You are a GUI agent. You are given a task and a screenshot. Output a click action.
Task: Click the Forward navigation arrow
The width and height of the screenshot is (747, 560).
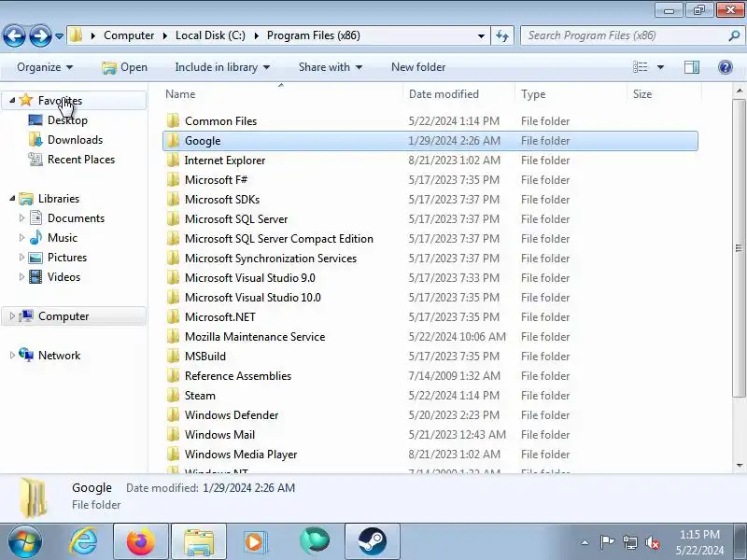tap(40, 35)
